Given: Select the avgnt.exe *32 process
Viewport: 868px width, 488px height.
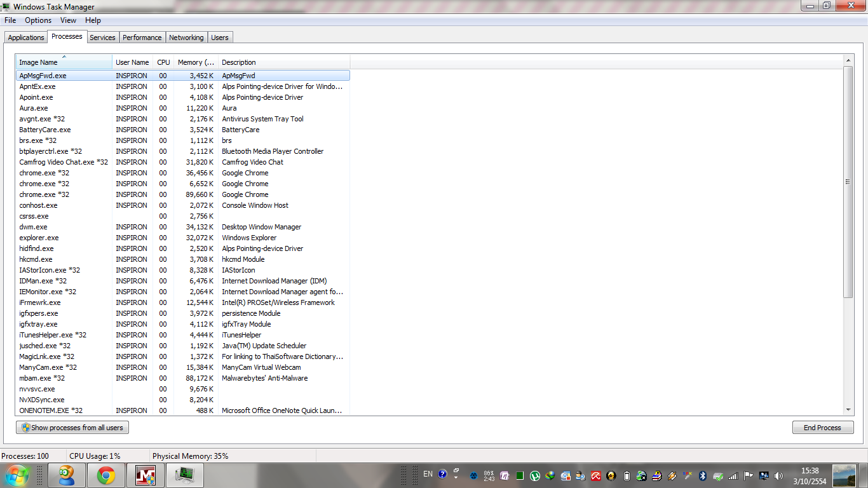Looking at the screenshot, I should 183,119.
